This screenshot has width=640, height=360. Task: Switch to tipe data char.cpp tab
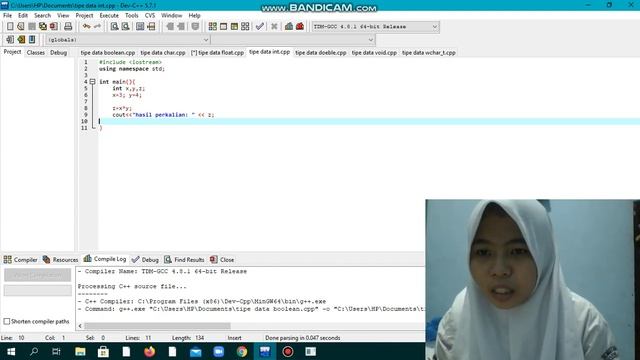click(x=163, y=53)
